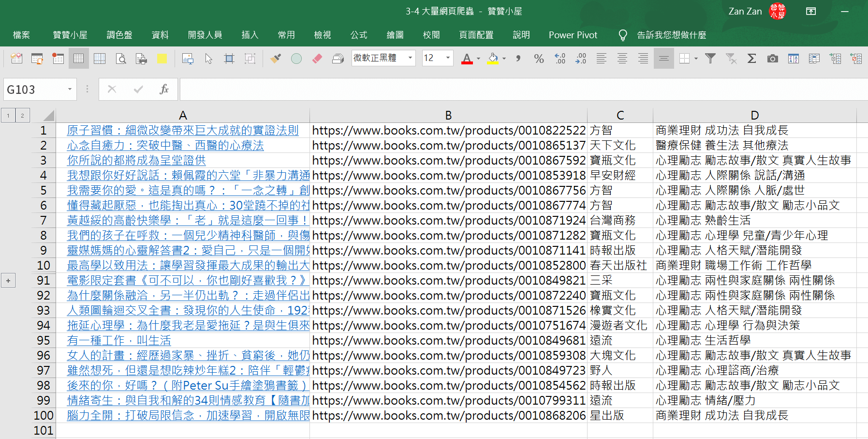Image resolution: width=868 pixels, height=439 pixels.
Task: Select the column D header
Action: tap(754, 115)
